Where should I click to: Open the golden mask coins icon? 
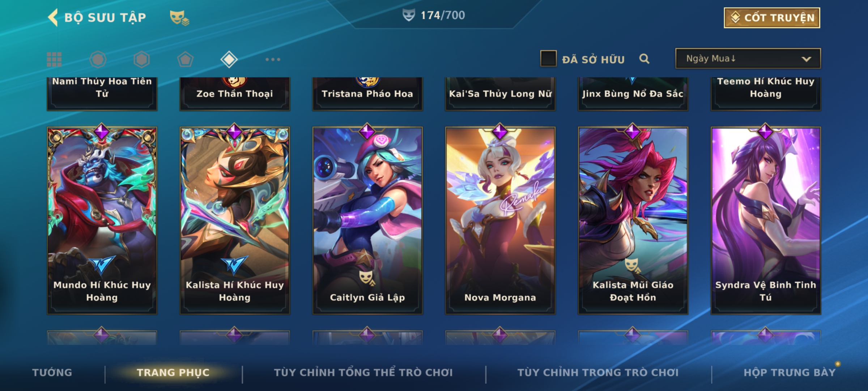(180, 18)
